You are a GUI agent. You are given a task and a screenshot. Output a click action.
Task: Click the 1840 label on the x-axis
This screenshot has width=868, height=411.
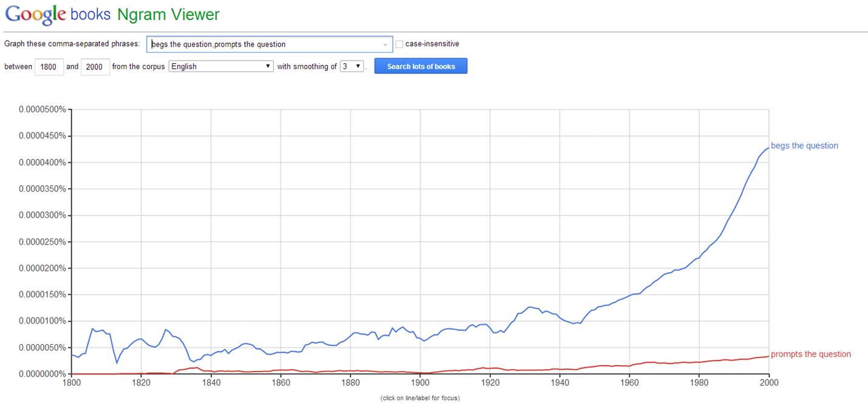(211, 384)
